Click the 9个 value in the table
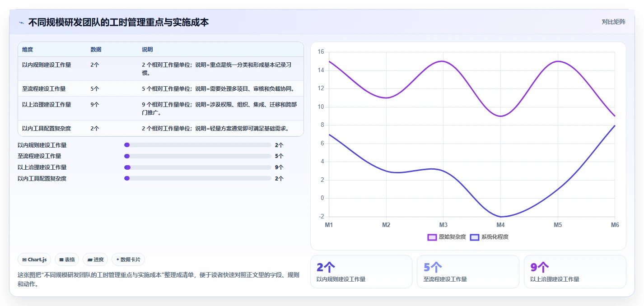Screen dimensions: 644x306 pos(95,105)
